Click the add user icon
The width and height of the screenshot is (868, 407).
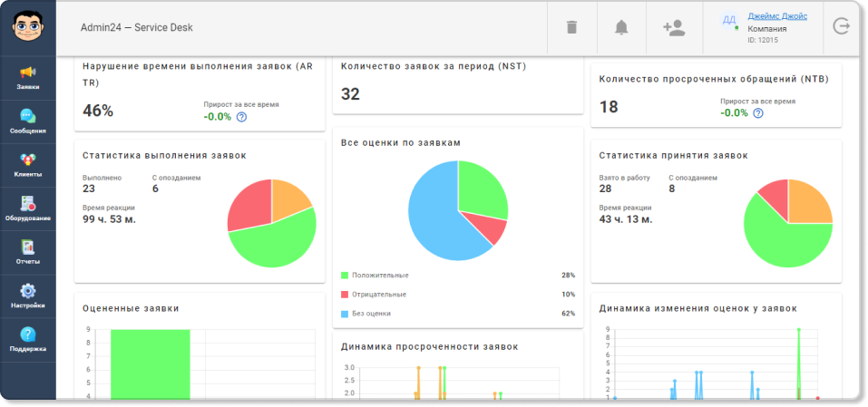coord(674,28)
